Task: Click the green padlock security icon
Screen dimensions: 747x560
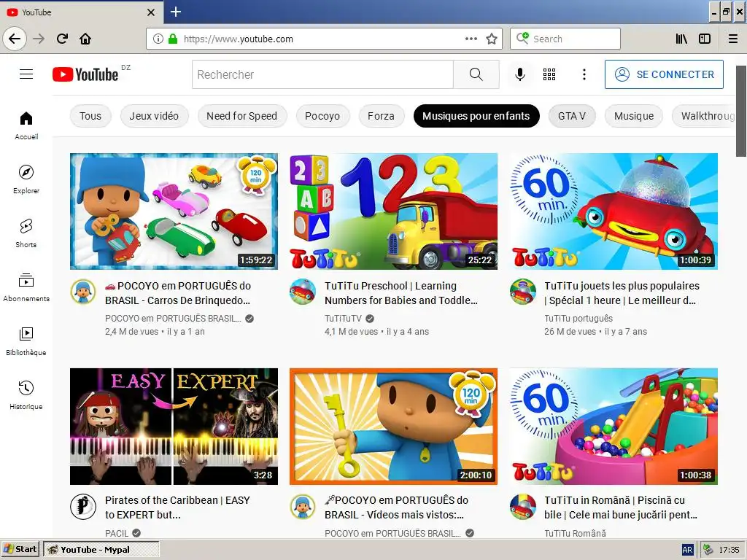Action: [x=173, y=39]
